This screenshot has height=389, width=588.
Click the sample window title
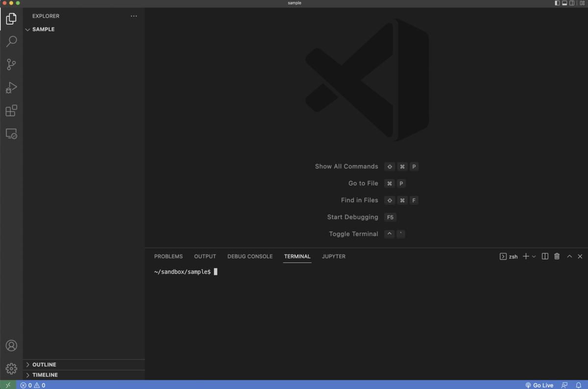tap(294, 3)
